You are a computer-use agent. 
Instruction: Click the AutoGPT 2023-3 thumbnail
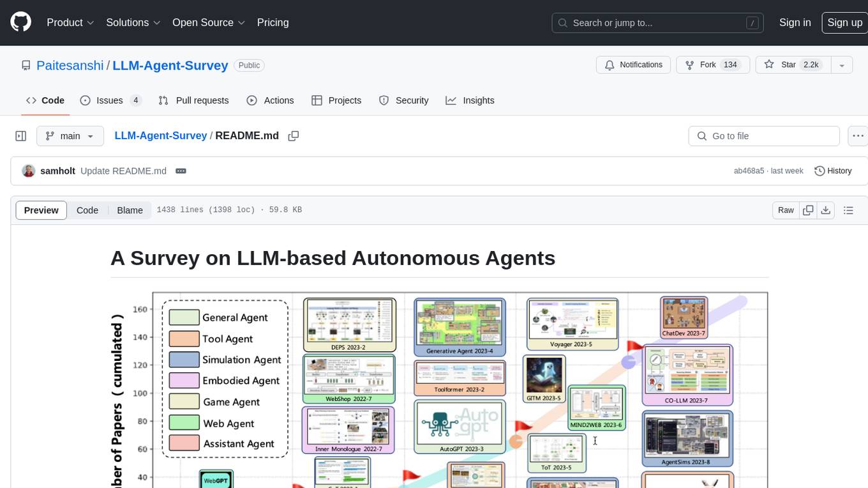[x=460, y=427]
